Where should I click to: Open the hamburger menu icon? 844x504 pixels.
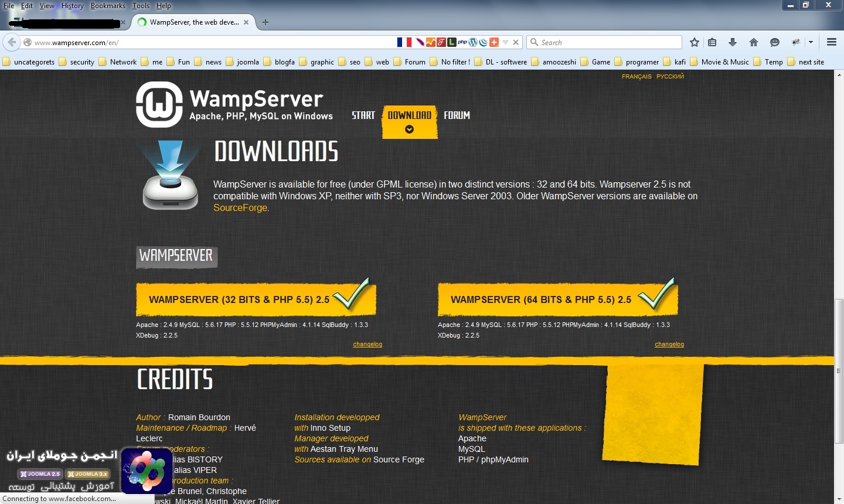[x=831, y=42]
